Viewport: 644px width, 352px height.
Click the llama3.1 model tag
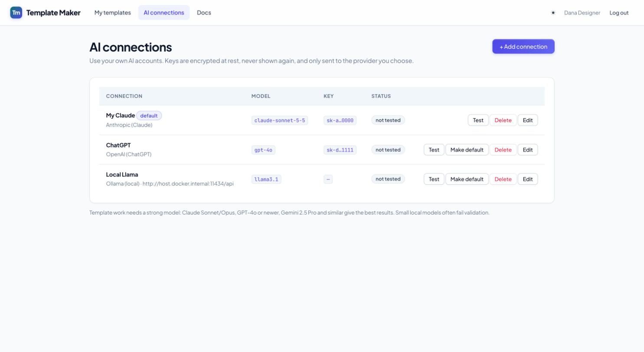[266, 179]
